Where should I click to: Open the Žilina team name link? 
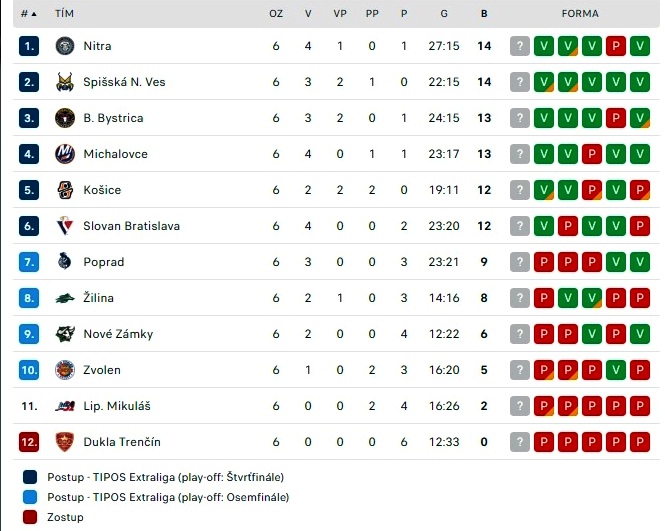point(98,298)
